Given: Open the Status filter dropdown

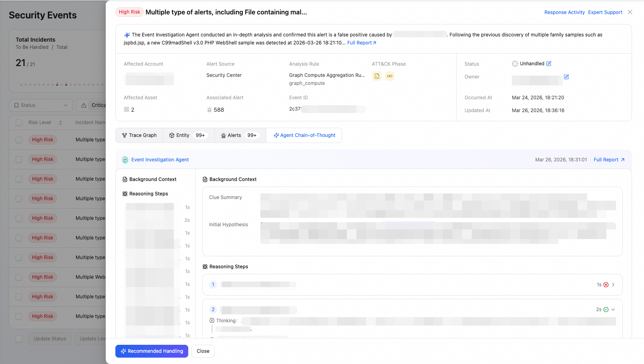Looking at the screenshot, I should point(41,105).
